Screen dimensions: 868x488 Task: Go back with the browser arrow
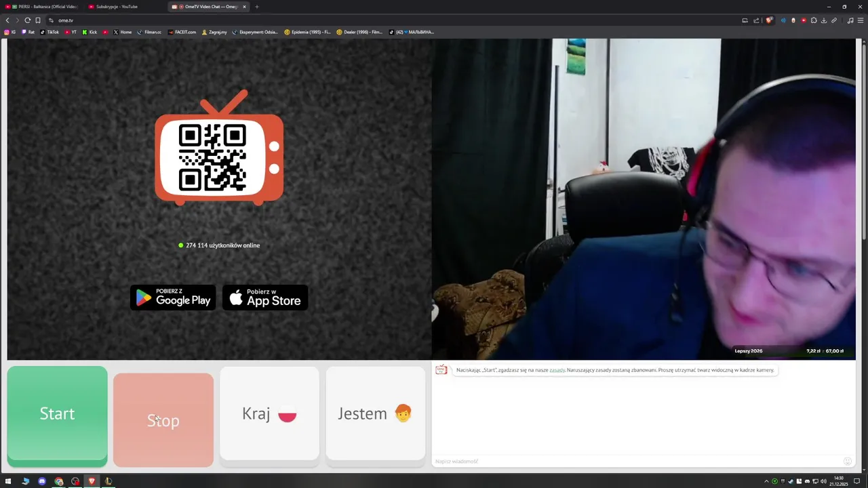(x=7, y=20)
